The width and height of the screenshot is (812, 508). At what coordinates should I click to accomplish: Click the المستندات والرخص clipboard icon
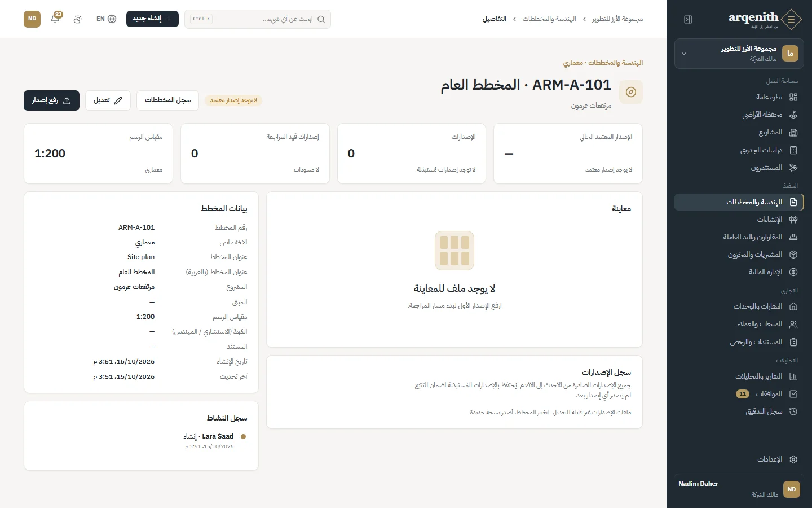793,342
